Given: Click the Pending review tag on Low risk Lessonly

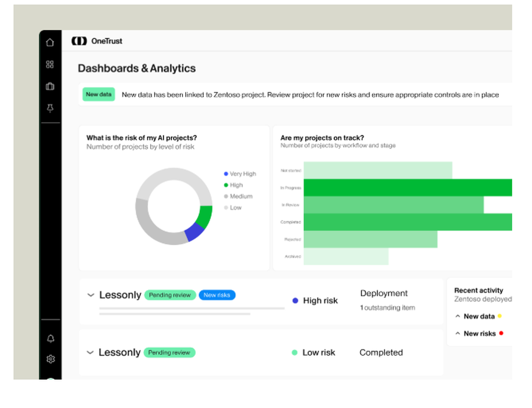Looking at the screenshot, I should point(169,353).
